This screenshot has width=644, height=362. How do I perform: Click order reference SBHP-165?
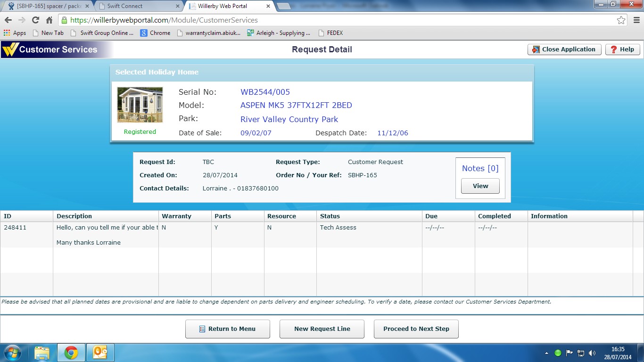tap(363, 175)
